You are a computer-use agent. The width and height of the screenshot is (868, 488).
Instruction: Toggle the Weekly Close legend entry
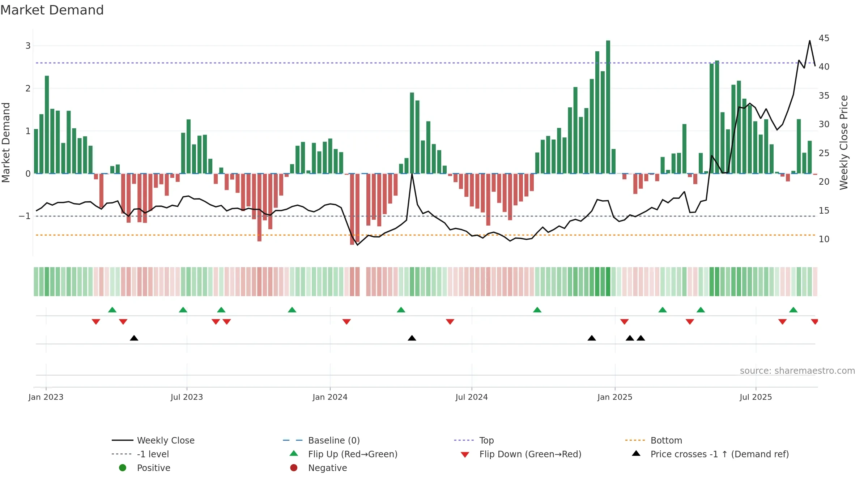[153, 440]
